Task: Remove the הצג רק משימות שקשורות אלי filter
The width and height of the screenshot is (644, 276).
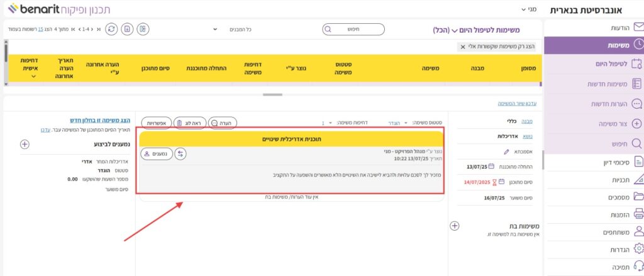Action: point(463,47)
